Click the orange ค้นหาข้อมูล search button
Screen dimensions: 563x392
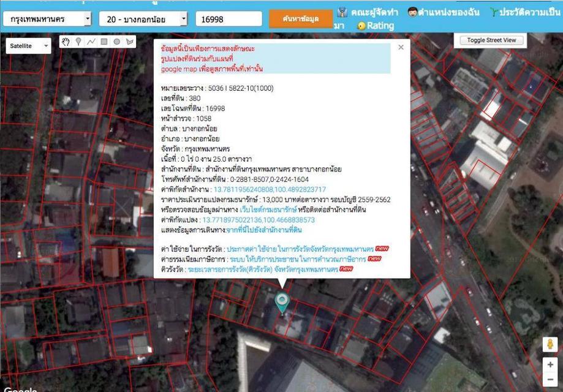(301, 19)
